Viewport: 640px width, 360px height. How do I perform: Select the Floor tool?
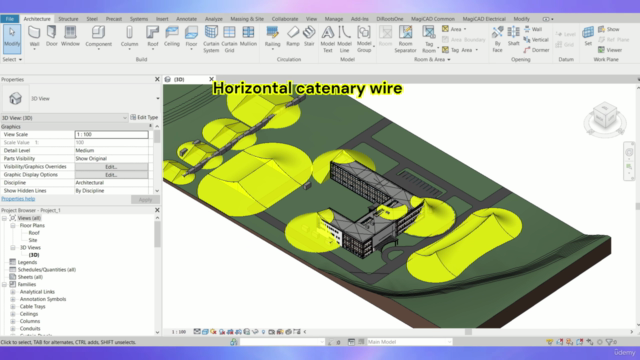tap(191, 37)
